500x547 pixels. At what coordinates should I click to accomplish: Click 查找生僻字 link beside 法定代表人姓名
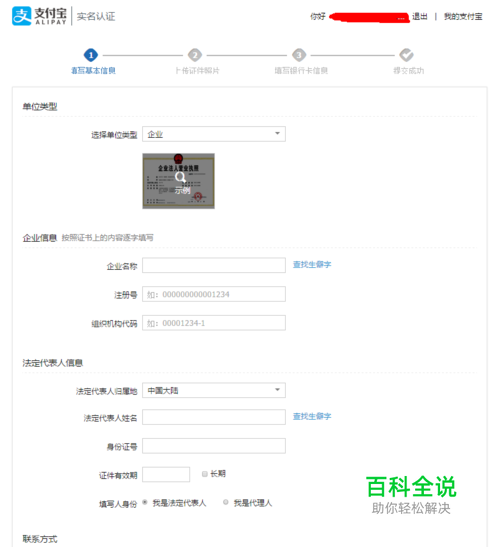tap(312, 417)
